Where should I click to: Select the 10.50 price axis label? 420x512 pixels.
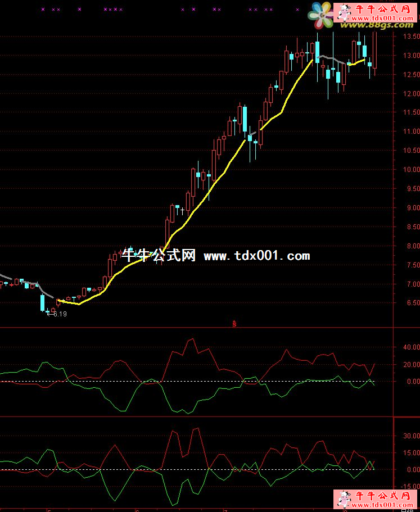pos(412,151)
